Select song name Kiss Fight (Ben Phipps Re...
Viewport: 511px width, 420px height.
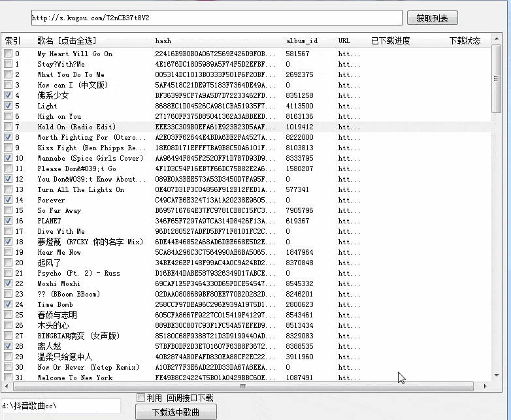click(x=91, y=148)
